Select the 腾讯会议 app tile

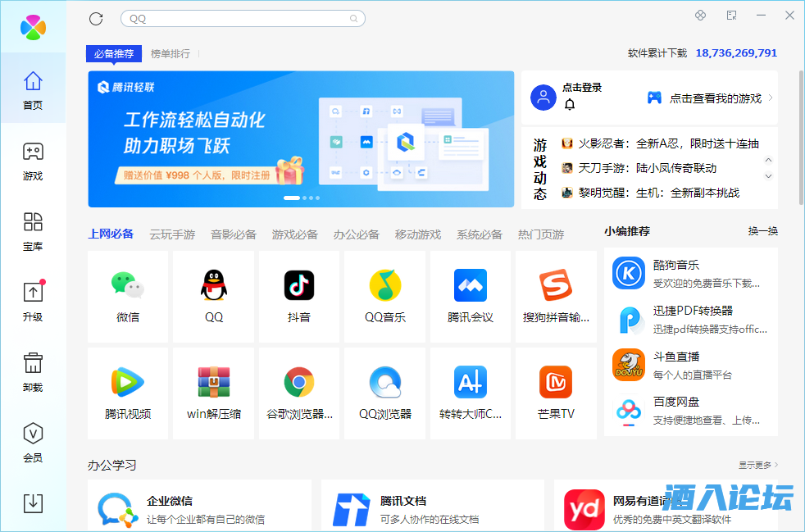click(x=471, y=296)
